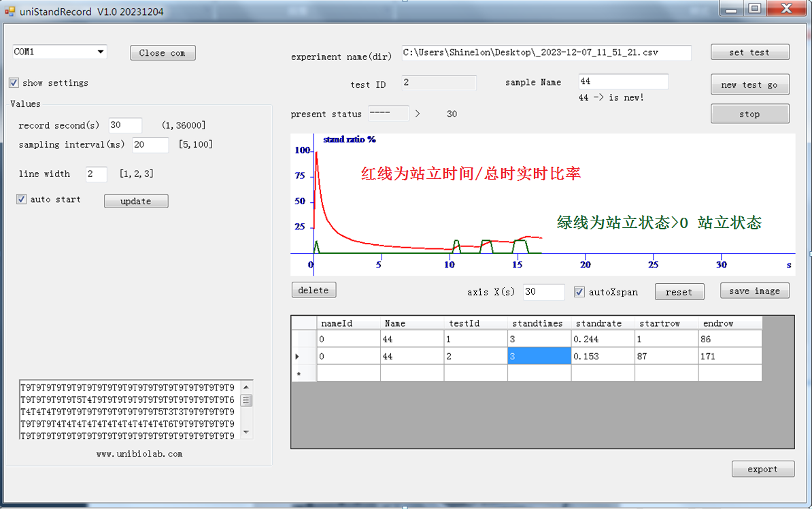This screenshot has height=509, width=812.
Task: Click the Close com button
Action: (163, 53)
